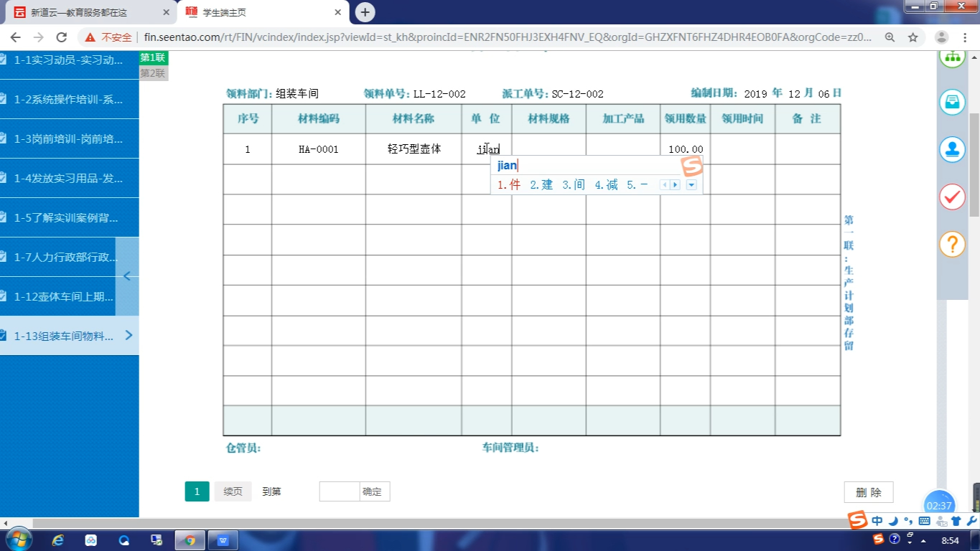Open the green organization chart icon
Screen dimensions: 980x551
pyautogui.click(x=952, y=57)
